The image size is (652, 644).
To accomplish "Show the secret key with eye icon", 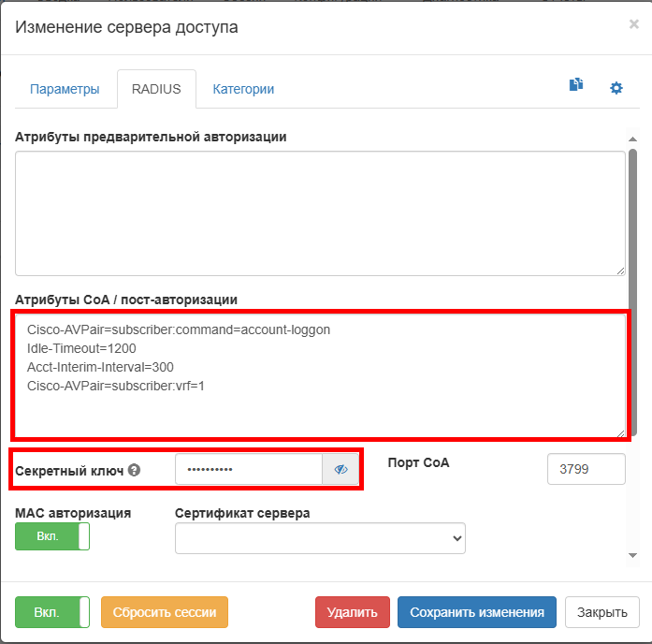I will tap(340, 470).
